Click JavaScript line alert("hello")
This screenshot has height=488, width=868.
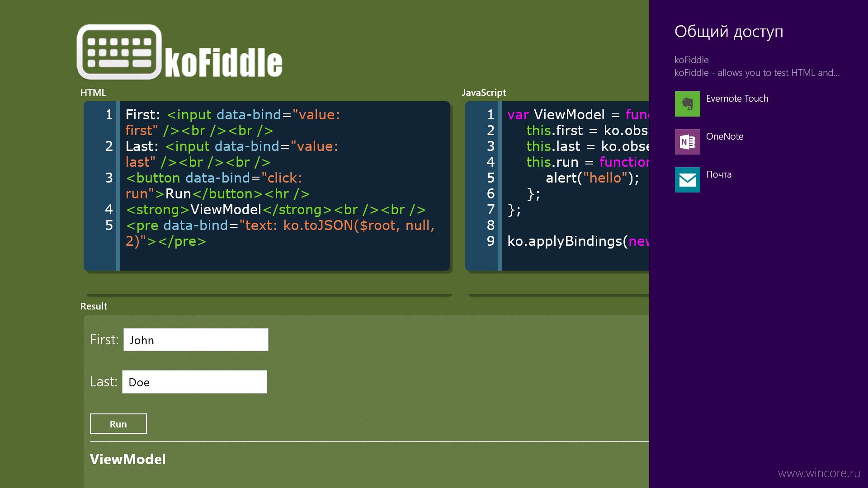592,178
